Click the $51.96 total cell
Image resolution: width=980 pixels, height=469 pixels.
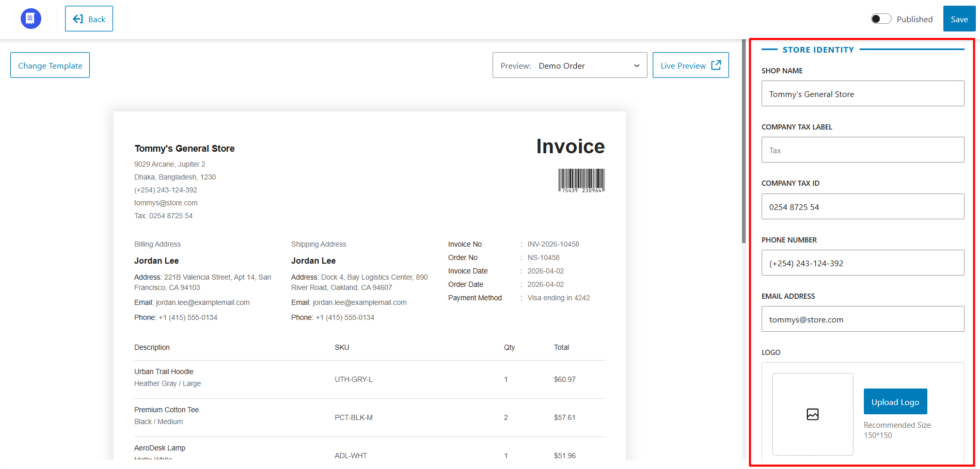[565, 456]
